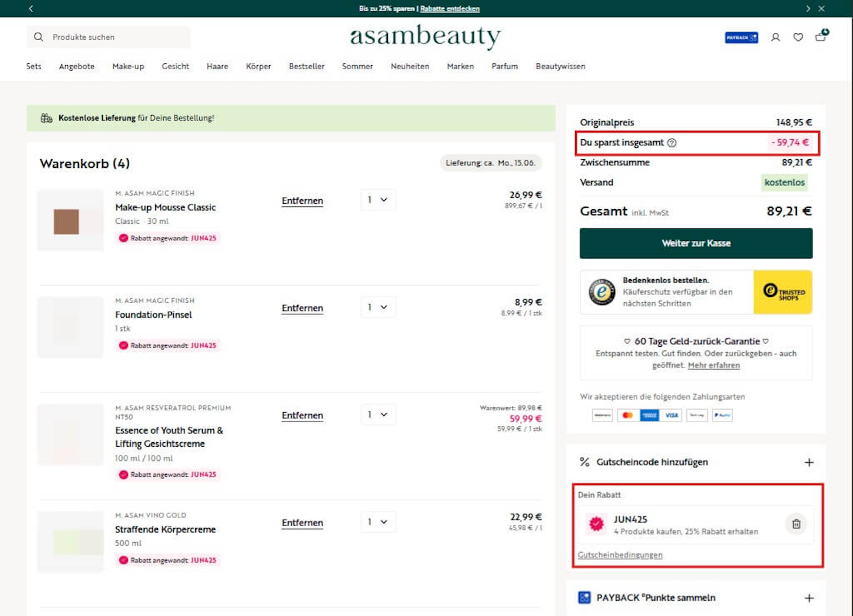853x616 pixels.
Task: Open the Körper menu
Action: coord(259,67)
